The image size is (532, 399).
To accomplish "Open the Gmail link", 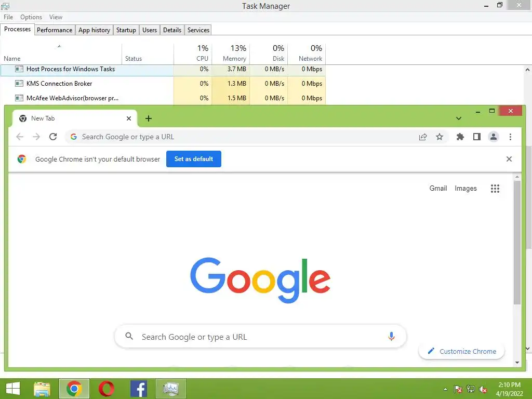I will coord(438,188).
